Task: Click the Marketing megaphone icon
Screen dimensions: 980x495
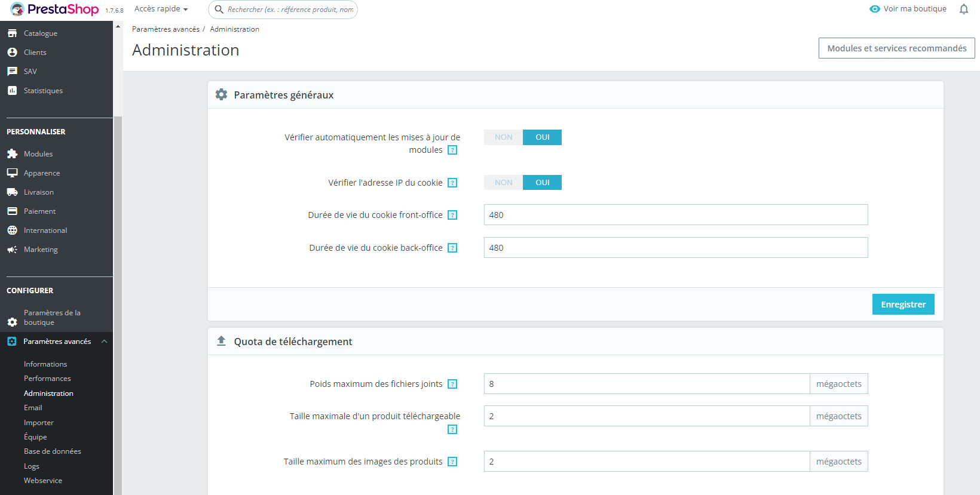Action: (x=12, y=250)
